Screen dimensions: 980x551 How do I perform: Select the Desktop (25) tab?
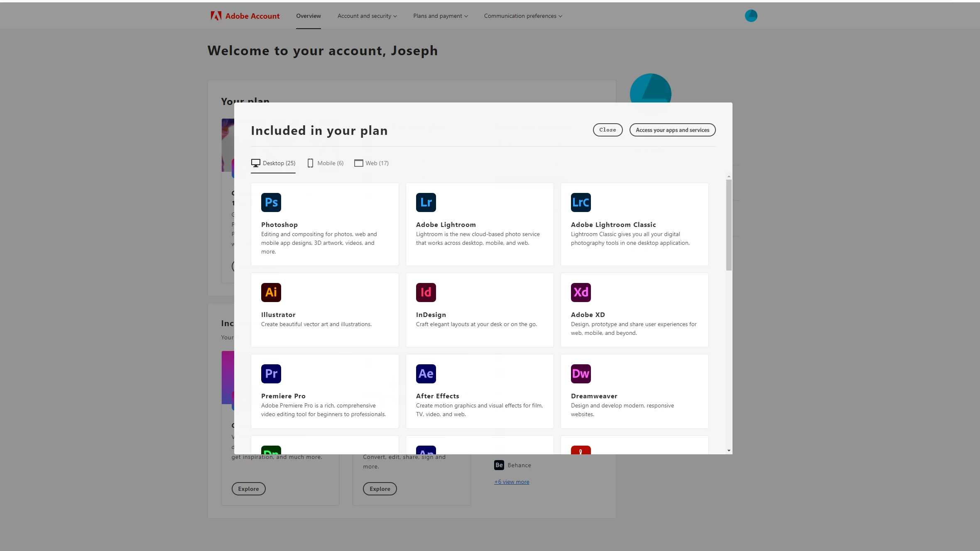pyautogui.click(x=273, y=163)
